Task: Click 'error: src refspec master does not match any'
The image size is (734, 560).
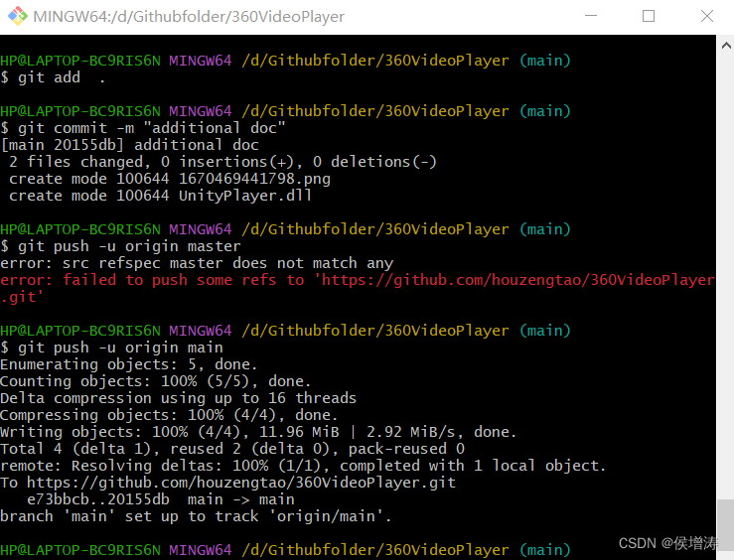Action: click(197, 263)
